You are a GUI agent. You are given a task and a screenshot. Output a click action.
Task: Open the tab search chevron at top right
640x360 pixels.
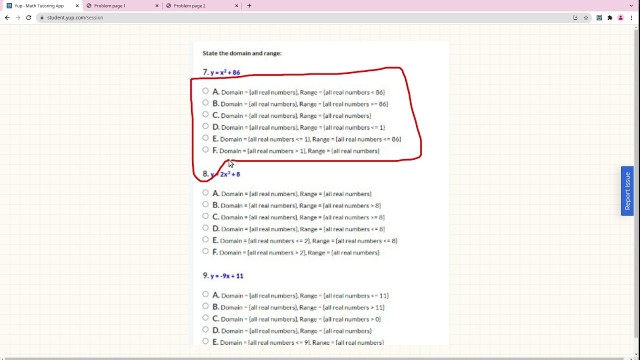(631, 6)
